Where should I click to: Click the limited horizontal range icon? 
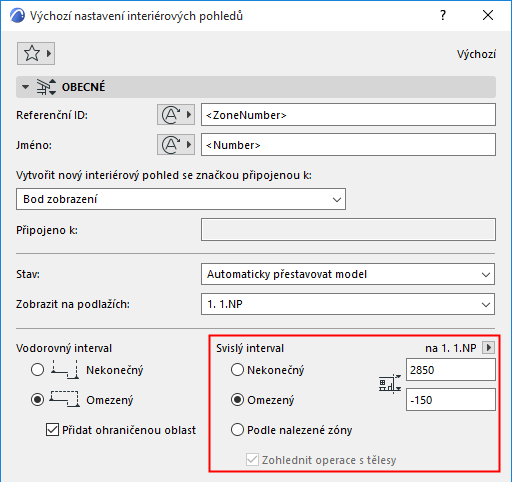(x=65, y=399)
